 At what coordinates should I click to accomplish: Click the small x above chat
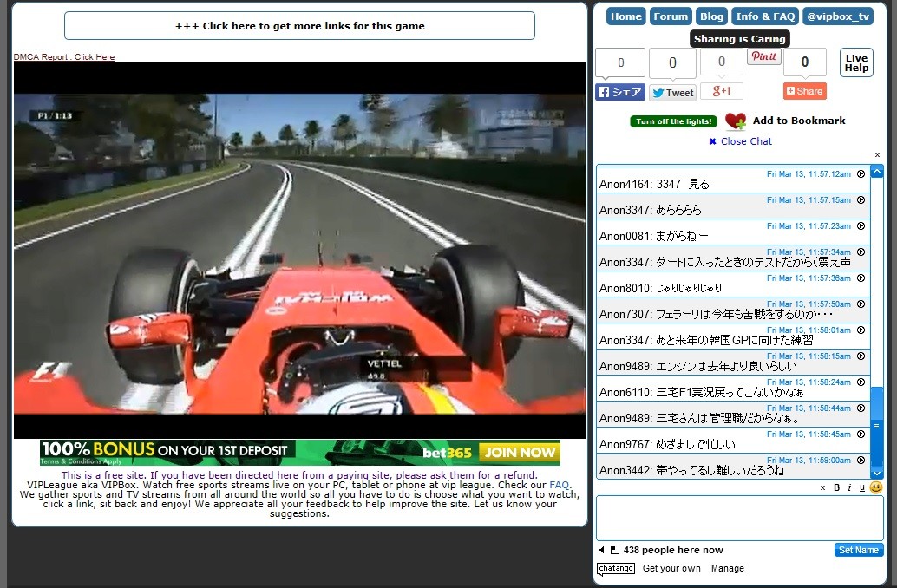(x=877, y=154)
